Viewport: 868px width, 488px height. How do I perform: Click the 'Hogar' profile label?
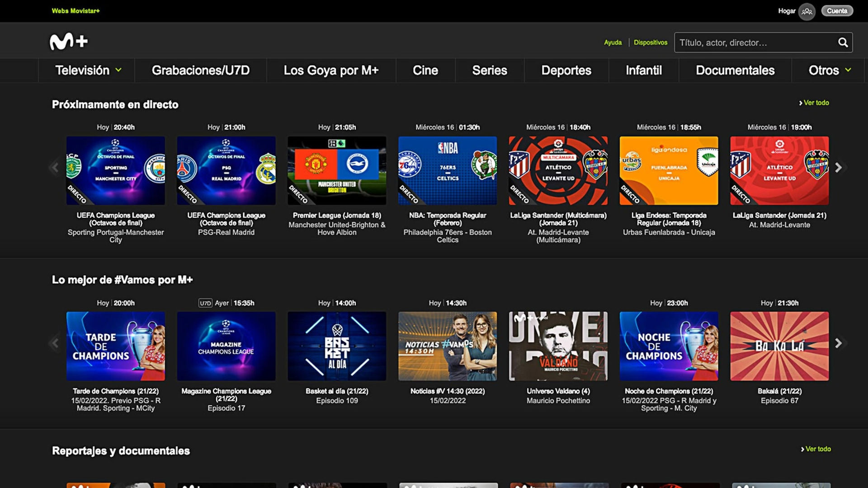pyautogui.click(x=787, y=11)
